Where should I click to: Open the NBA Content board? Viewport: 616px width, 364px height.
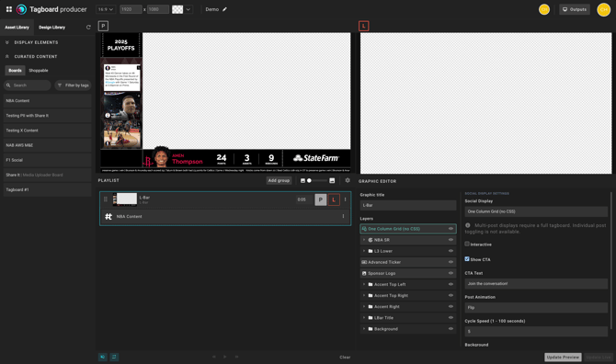[x=47, y=101]
